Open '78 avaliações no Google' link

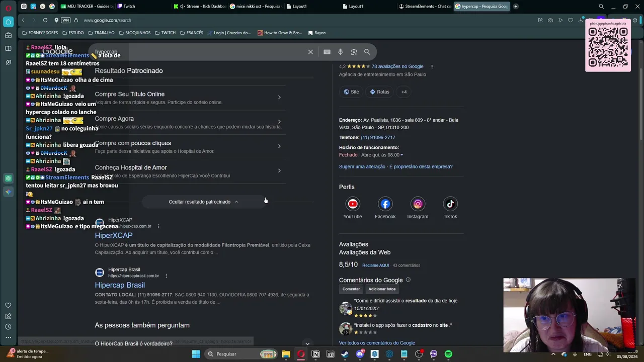coord(397,66)
